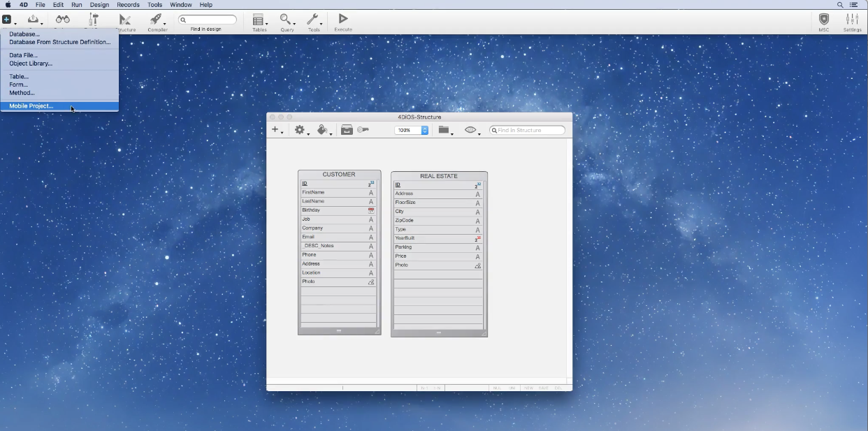Click the CUSTOMER Photo picture type icon
Image resolution: width=868 pixels, height=431 pixels.
coord(371,282)
